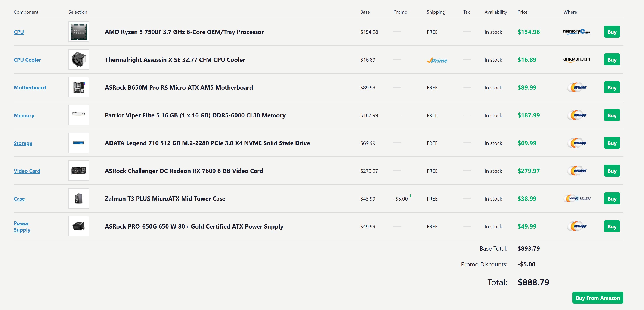
Task: Click the promo footnote 1 superscript
Action: [x=410, y=195]
